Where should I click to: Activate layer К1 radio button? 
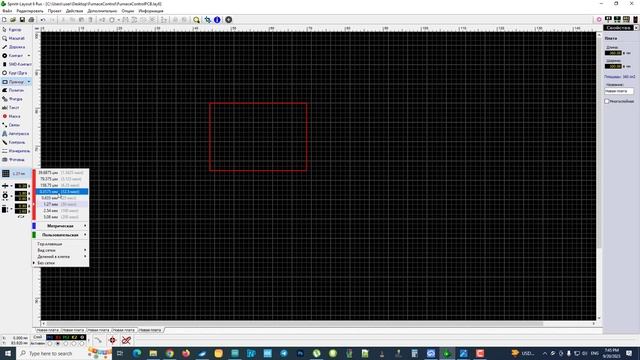(x=58, y=344)
